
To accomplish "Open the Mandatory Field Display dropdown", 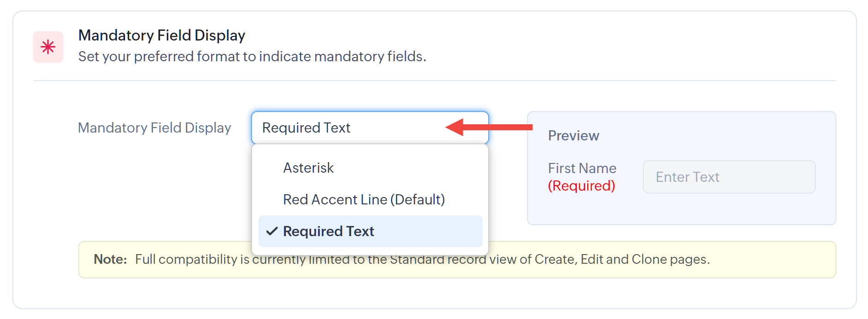I will (369, 128).
